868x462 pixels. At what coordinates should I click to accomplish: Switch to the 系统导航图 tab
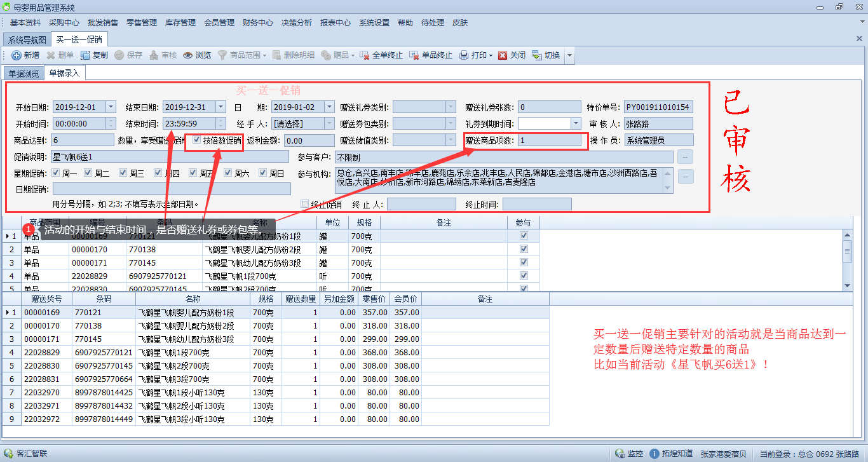point(27,39)
